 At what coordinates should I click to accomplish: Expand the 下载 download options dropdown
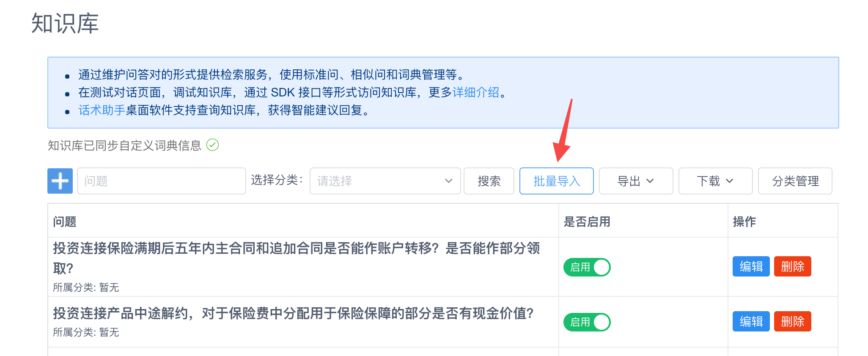[715, 181]
